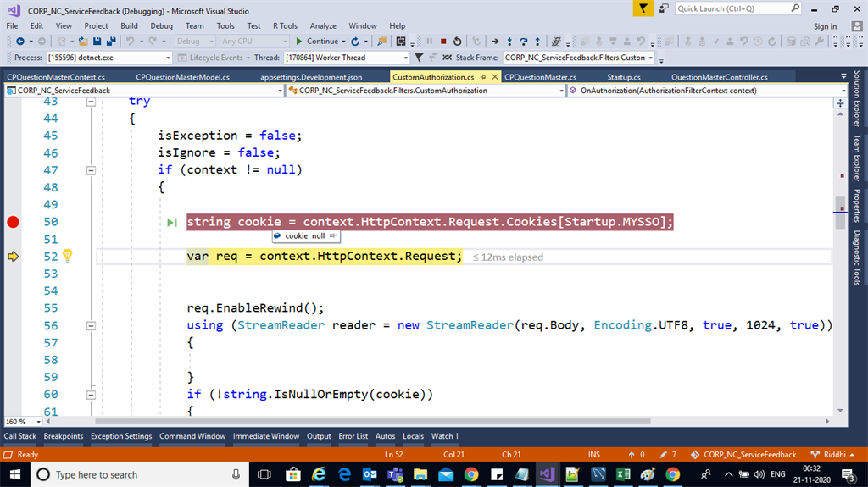Click the Step Out icon
Screen dimensions: 868x487
click(537, 42)
